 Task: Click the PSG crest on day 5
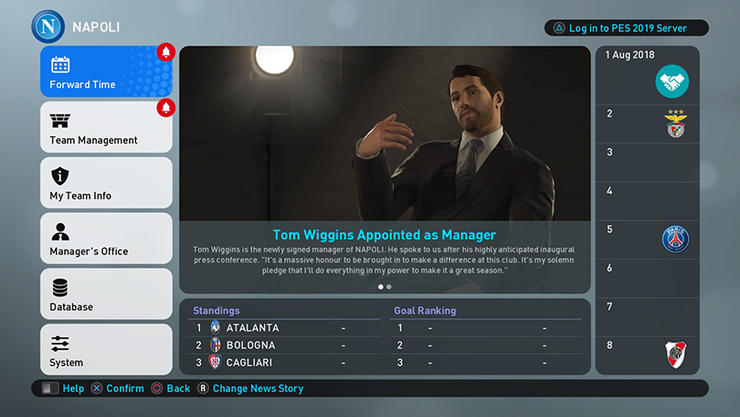[675, 239]
